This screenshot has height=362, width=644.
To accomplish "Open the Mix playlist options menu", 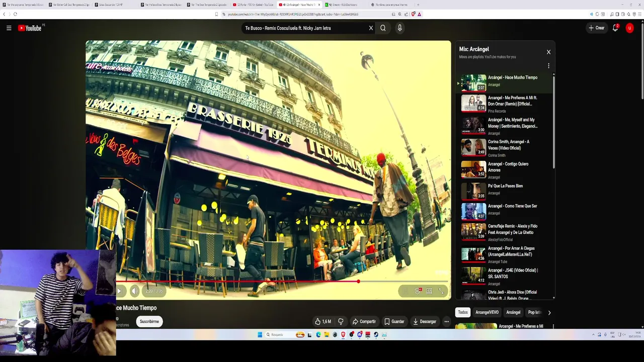I will coord(548,66).
